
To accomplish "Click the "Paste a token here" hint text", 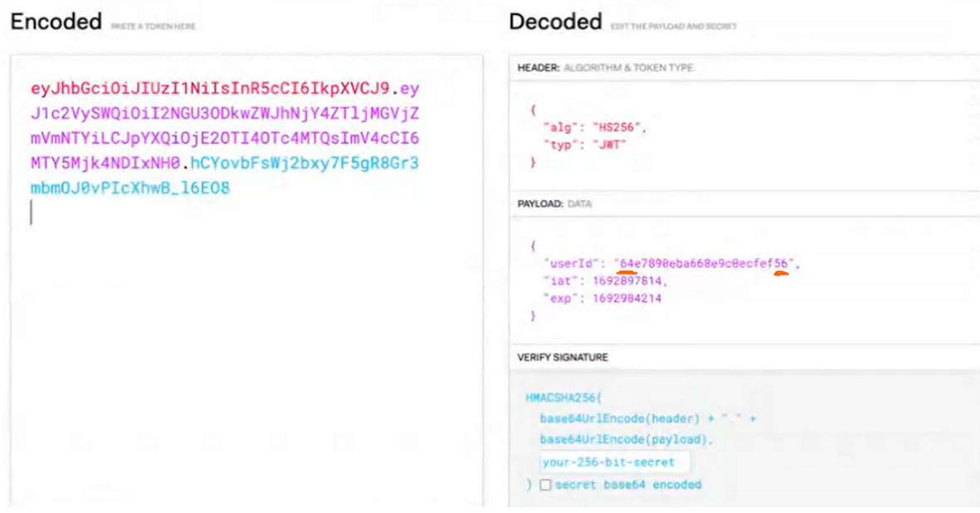I will (154, 27).
